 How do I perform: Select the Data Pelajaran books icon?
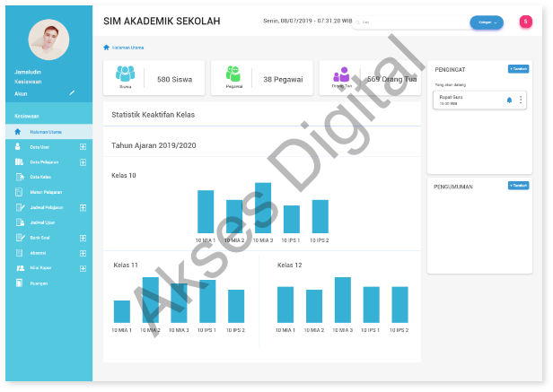click(19, 161)
